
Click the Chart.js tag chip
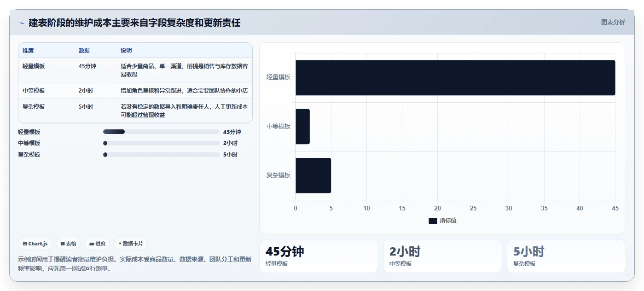tap(35, 244)
